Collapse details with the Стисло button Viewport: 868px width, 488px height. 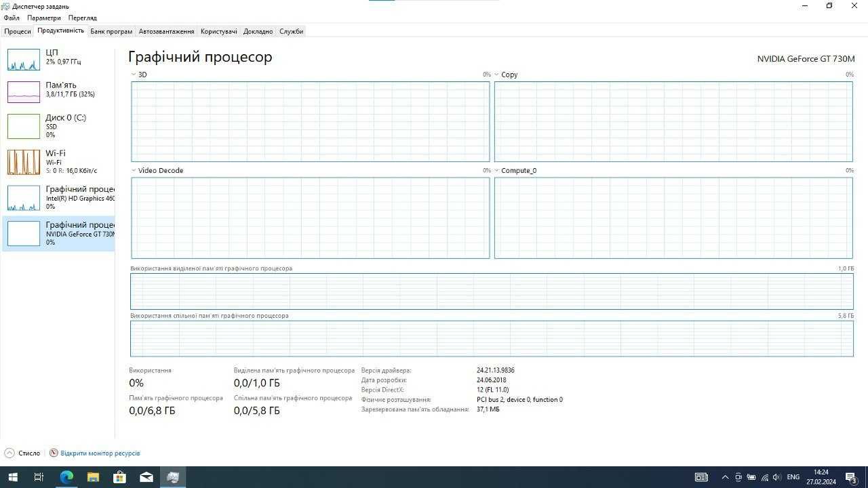(22, 453)
